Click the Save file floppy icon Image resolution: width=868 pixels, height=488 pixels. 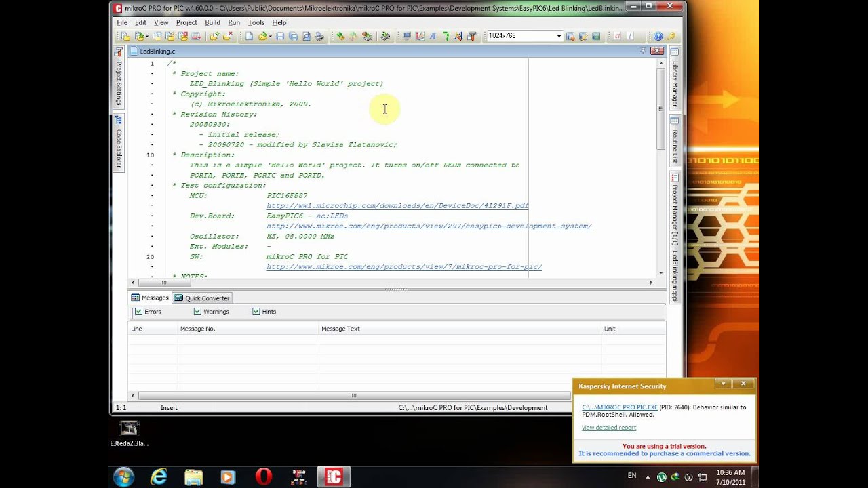[x=280, y=36]
